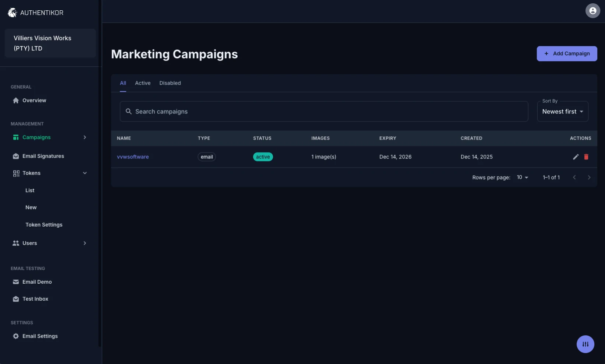Click the Tokens grid icon
The width and height of the screenshot is (605, 364).
coord(15,173)
